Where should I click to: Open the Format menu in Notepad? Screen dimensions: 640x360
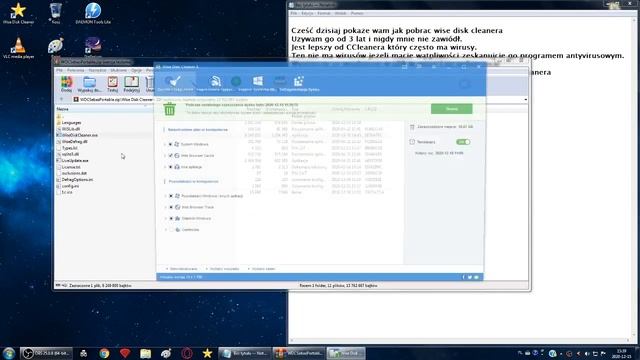[x=324, y=13]
